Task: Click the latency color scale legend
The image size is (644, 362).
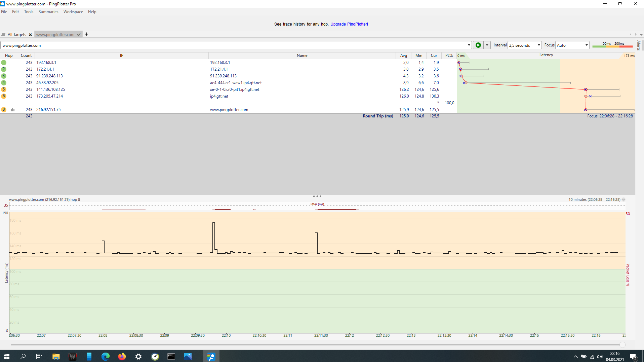Action: pos(612,45)
